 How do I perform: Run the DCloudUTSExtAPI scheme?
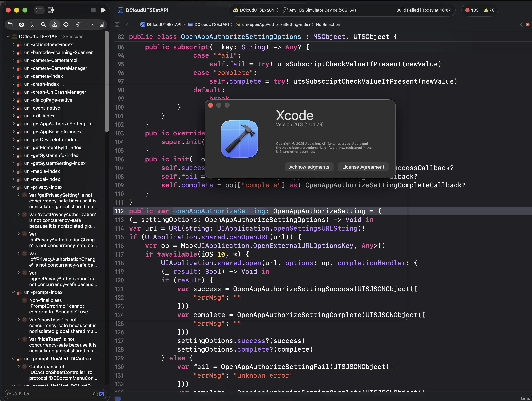[x=103, y=10]
